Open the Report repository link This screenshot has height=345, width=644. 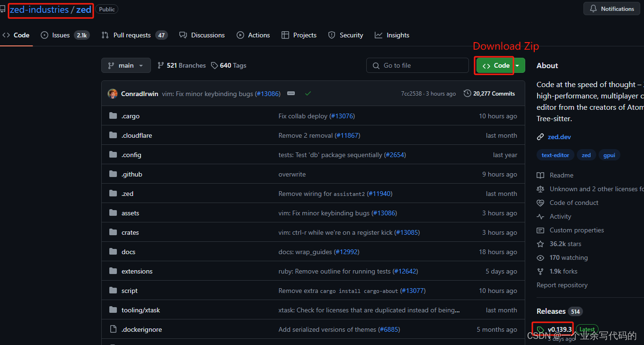coord(562,285)
